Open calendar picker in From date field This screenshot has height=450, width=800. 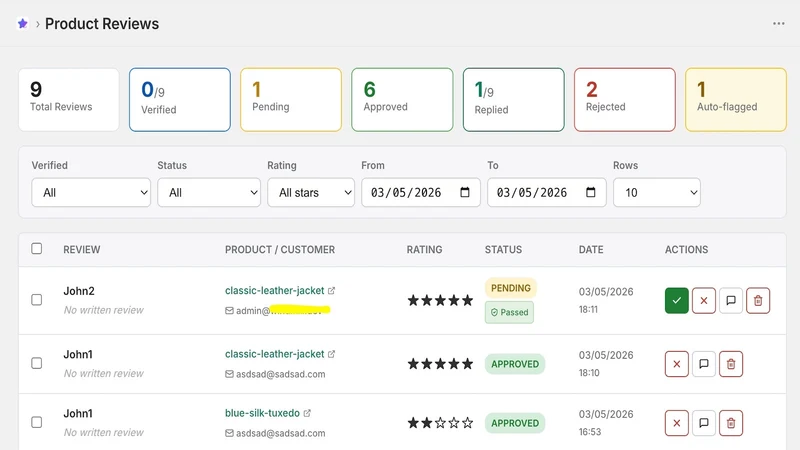[465, 192]
